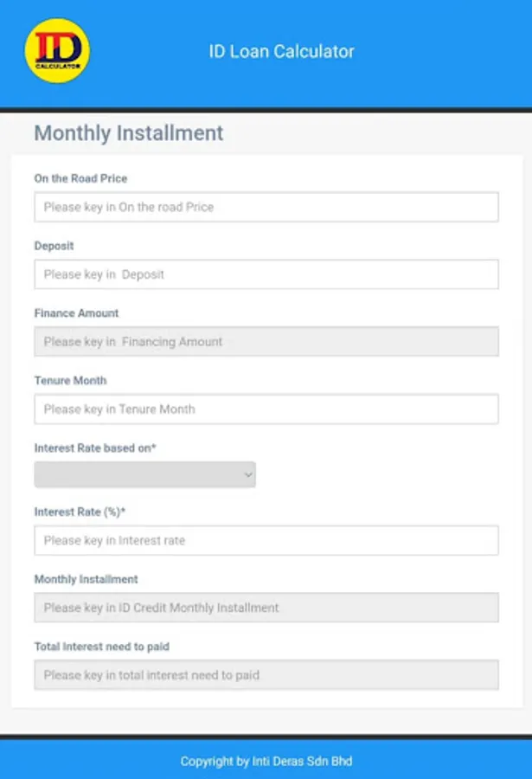
Task: Select the Finance Amount greyed-out field
Action: point(266,342)
